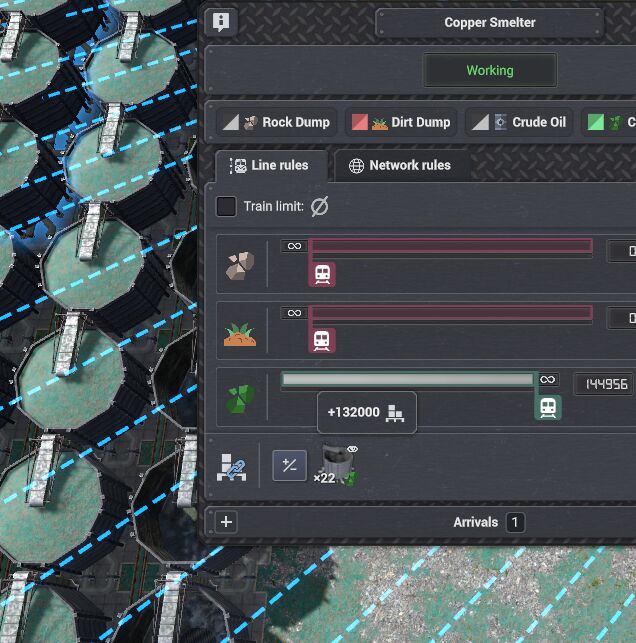Click the x22 storage silo thumbnail
636x643 pixels.
click(336, 465)
